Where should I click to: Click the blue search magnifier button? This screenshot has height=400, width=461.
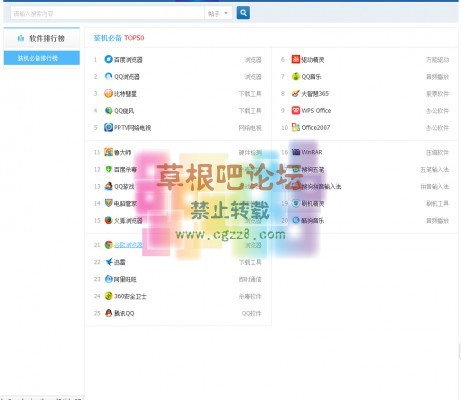[x=243, y=13]
